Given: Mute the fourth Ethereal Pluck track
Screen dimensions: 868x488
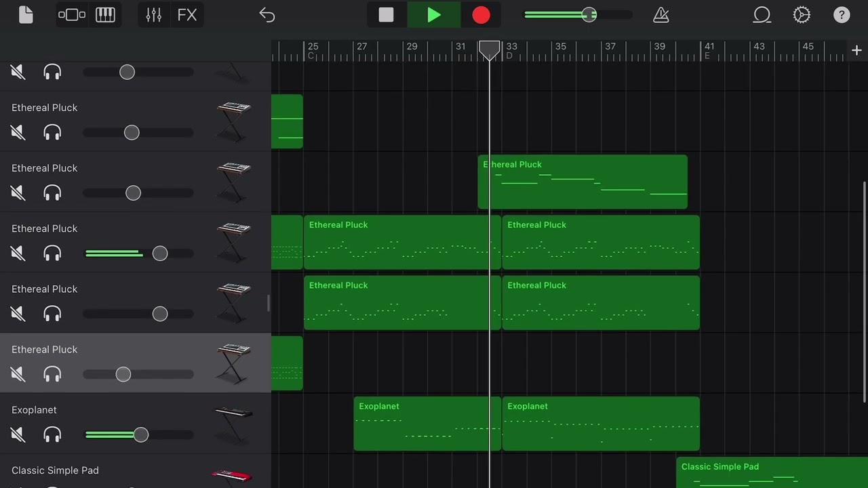Looking at the screenshot, I should pyautogui.click(x=18, y=314).
